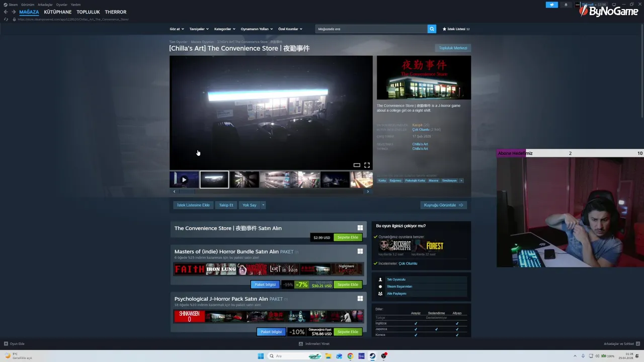The width and height of the screenshot is (644, 362).
Task: Expand the Göz at dropdown
Action: [177, 29]
